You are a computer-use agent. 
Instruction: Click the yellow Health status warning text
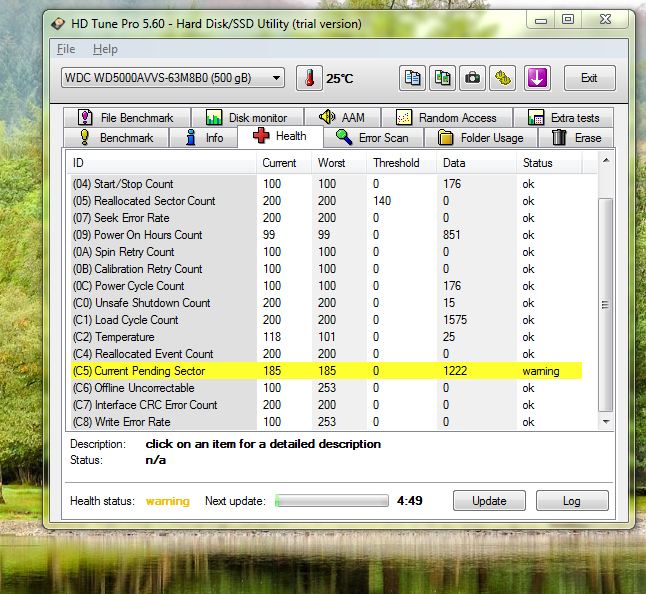pos(168,501)
